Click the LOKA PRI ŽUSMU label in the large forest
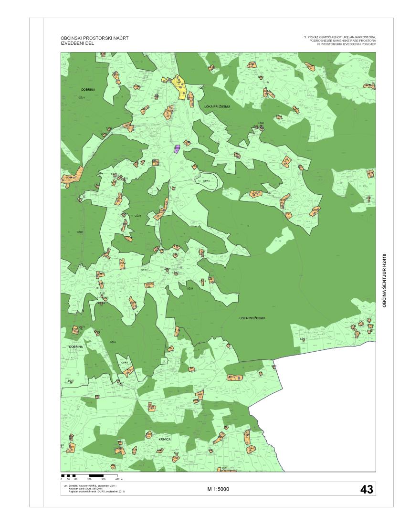 click(x=252, y=318)
